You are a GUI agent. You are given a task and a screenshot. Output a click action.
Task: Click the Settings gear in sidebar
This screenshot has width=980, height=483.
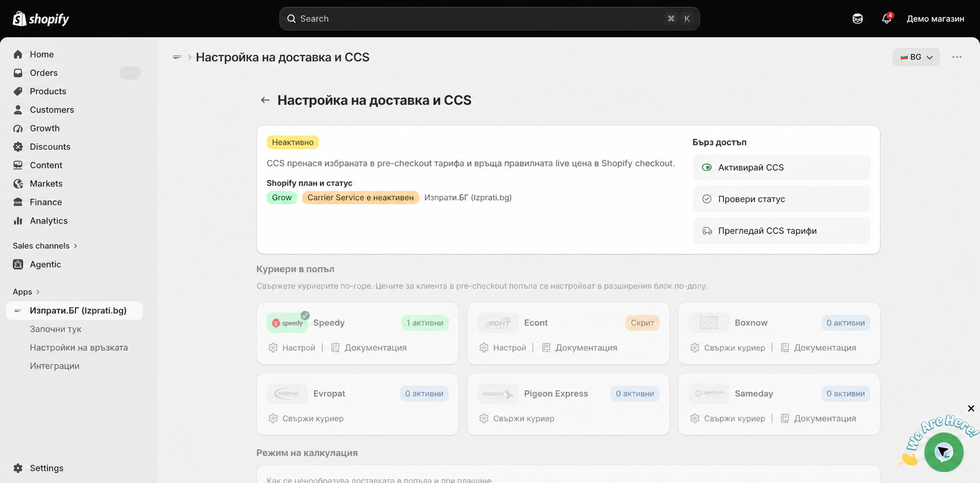click(x=18, y=468)
